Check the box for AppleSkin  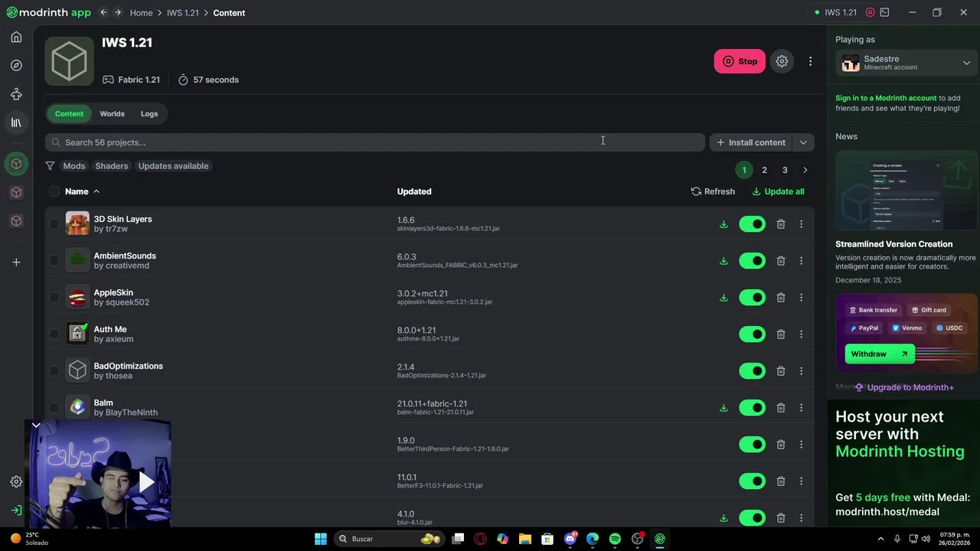coord(54,298)
